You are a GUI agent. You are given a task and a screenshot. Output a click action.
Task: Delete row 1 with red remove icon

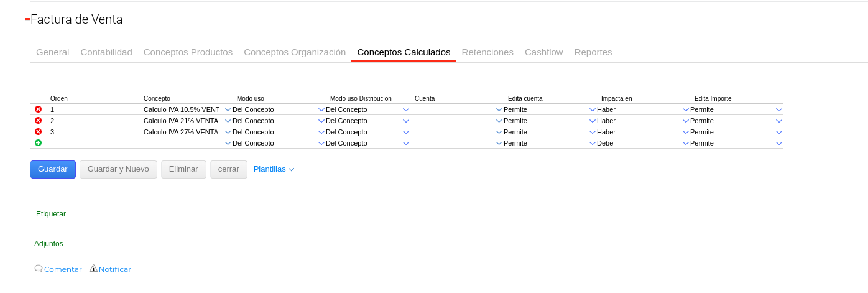[38, 109]
